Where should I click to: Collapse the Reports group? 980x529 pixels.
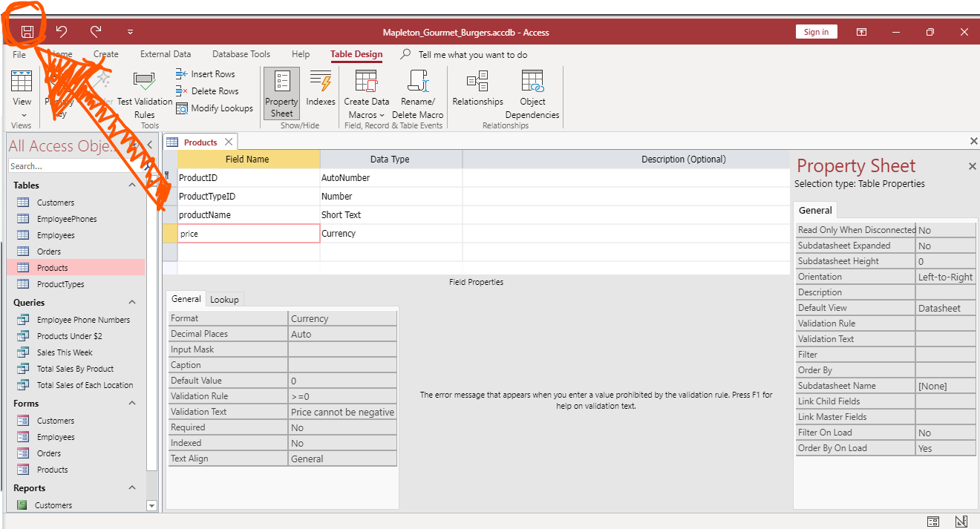[132, 488]
